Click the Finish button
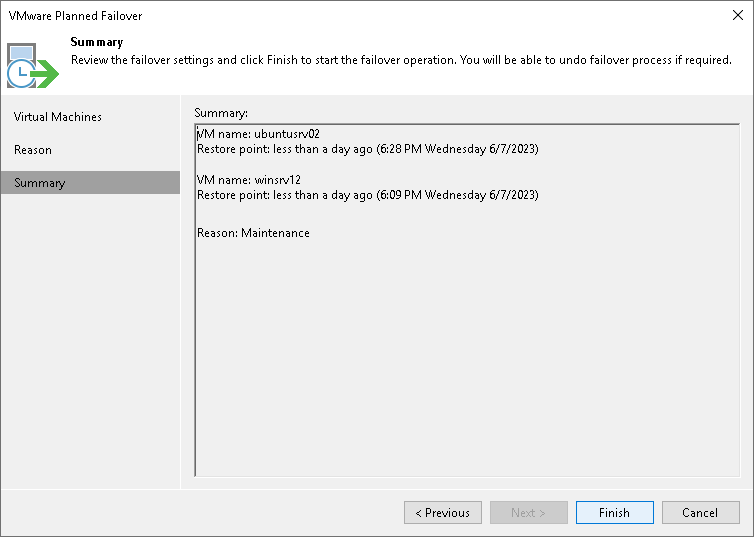The image size is (754, 537). tap(615, 512)
